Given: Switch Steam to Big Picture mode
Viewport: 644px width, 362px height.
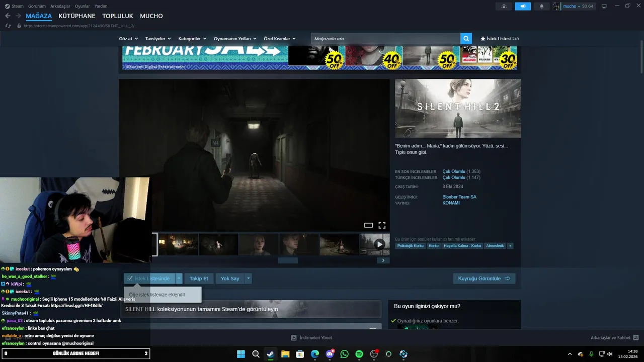Looking at the screenshot, I should pyautogui.click(x=604, y=6).
